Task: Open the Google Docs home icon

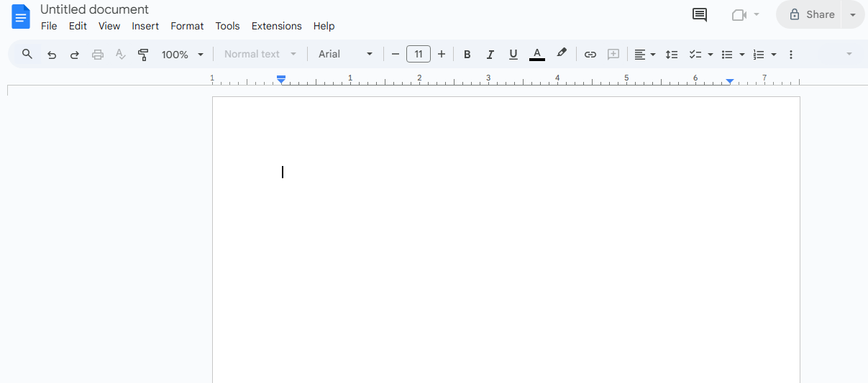Action: coord(21,17)
